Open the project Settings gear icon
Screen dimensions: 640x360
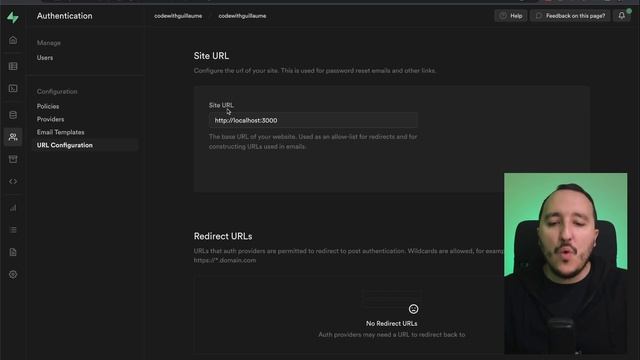[x=13, y=274]
